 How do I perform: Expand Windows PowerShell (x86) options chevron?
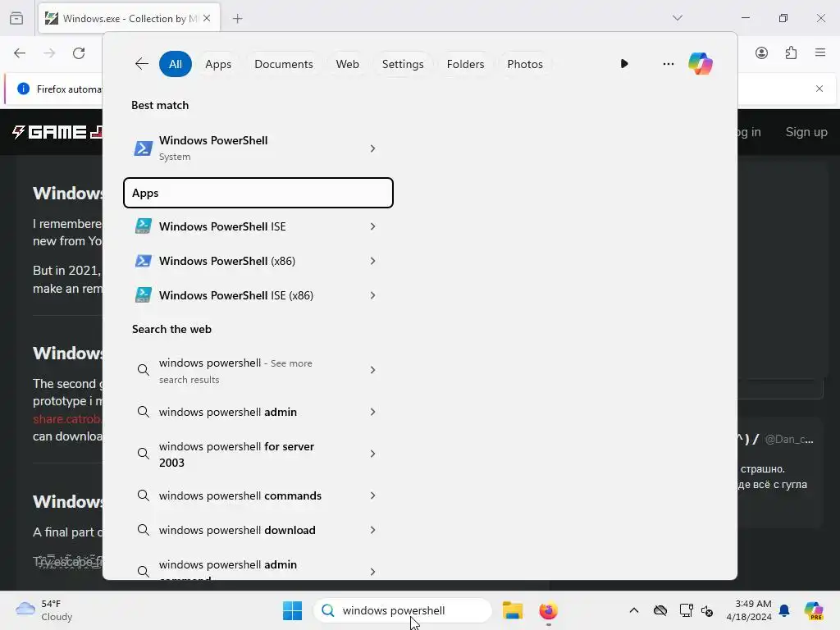pyautogui.click(x=372, y=261)
